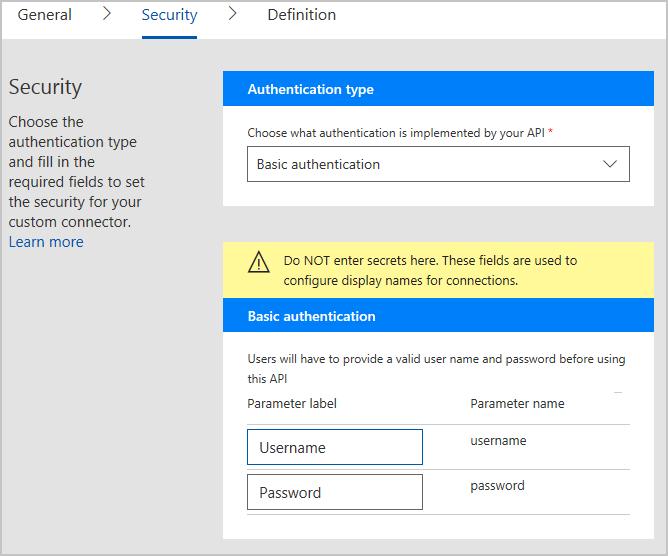This screenshot has height=556, width=668.
Task: Select the 'password' parameter name text
Action: point(497,486)
